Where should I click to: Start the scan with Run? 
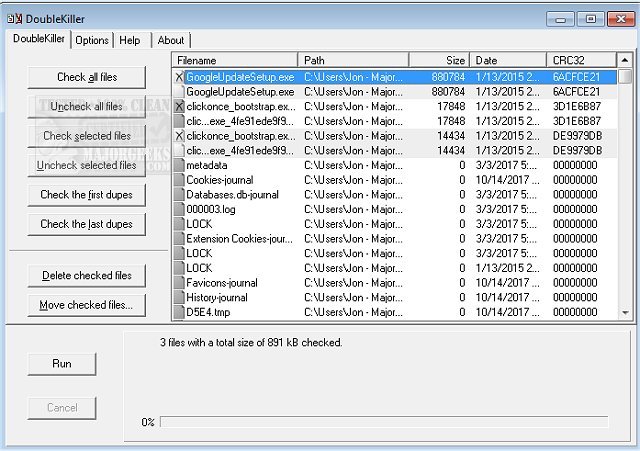point(62,364)
